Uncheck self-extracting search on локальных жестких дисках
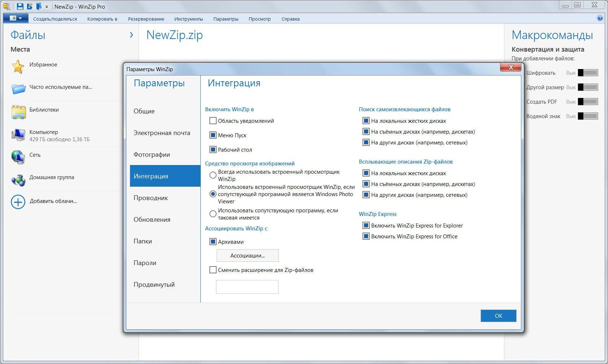This screenshot has height=364, width=608. tap(366, 121)
